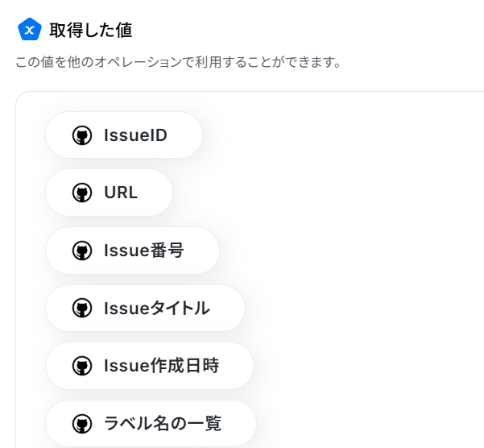
Task: Choose the Issue番号 value chip
Action: click(x=132, y=251)
